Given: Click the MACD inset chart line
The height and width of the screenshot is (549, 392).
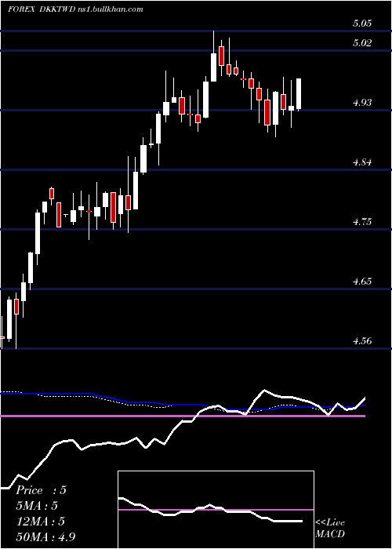Looking at the screenshot, I should (x=210, y=510).
